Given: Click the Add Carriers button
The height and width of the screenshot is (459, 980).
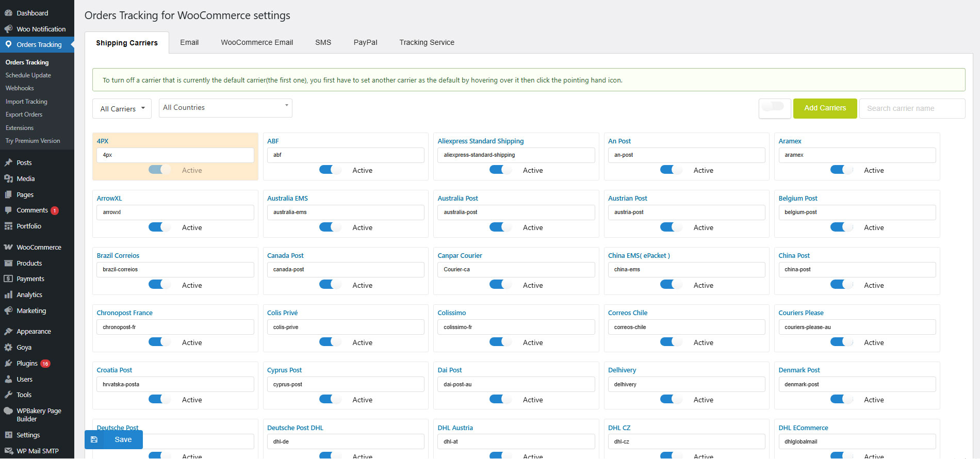Looking at the screenshot, I should [x=825, y=108].
